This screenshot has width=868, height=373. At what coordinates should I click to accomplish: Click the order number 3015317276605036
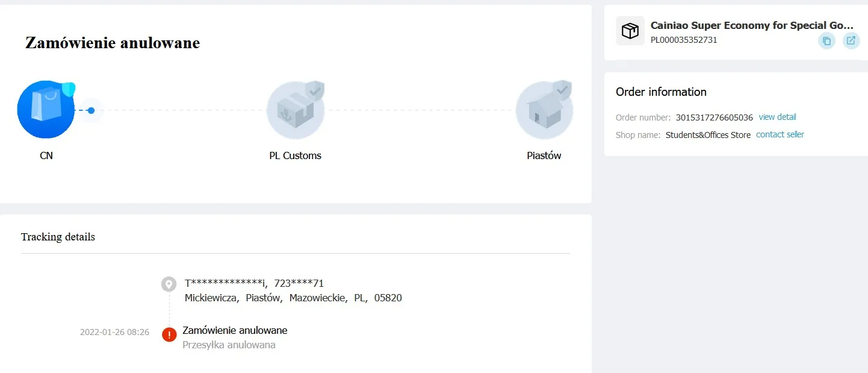click(714, 118)
